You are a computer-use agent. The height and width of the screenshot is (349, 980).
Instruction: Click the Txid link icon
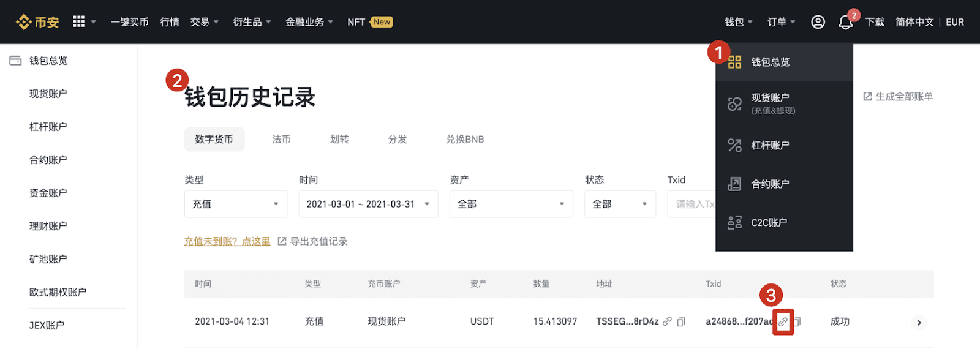(783, 321)
